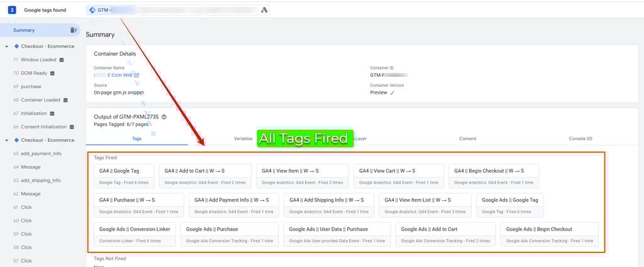
Task: Open the GA4 || View Item List tag card
Action: pyautogui.click(x=425, y=205)
